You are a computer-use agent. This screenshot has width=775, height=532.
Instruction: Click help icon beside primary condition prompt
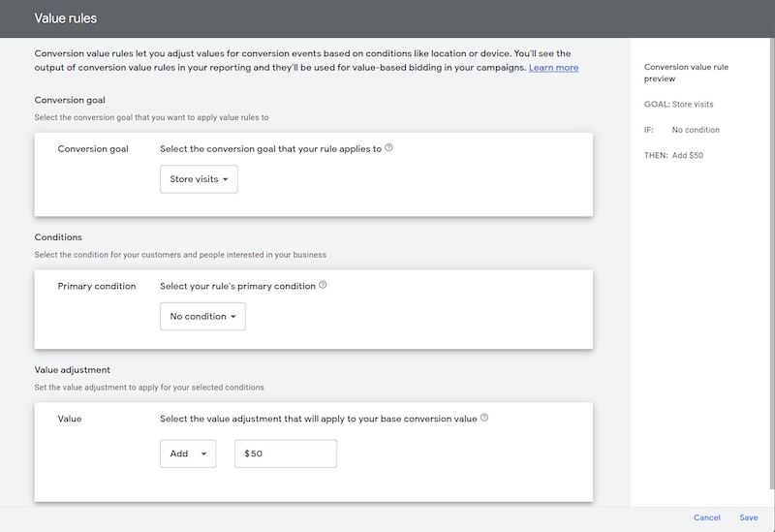pyautogui.click(x=323, y=285)
